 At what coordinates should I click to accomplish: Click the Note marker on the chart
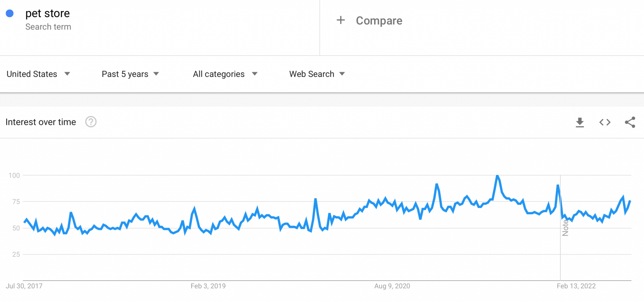(x=565, y=228)
